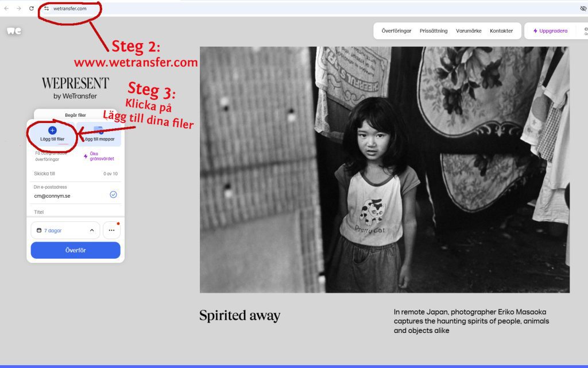Screen dimensions: 588x368
Task: Open the three-dots more options button
Action: tap(111, 231)
